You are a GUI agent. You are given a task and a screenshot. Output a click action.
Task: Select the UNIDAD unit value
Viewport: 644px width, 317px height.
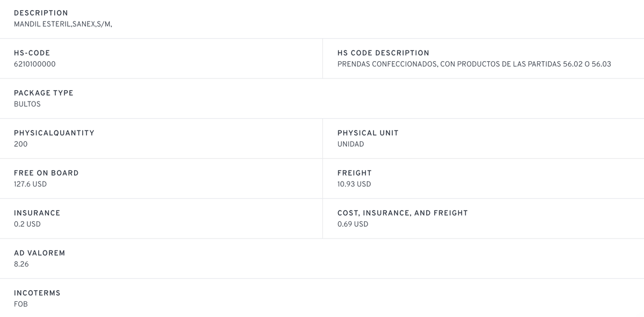[x=350, y=144]
